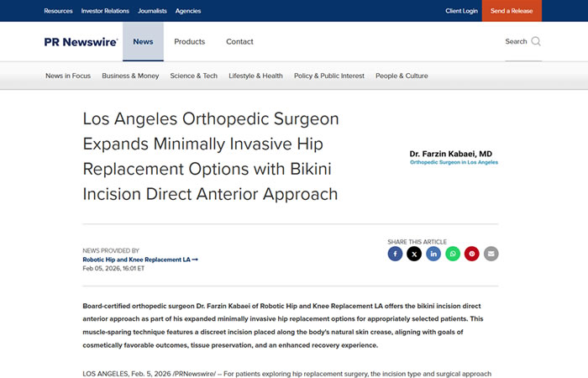The image size is (588, 378).
Task: Go to the Journalists page
Action: (x=152, y=11)
